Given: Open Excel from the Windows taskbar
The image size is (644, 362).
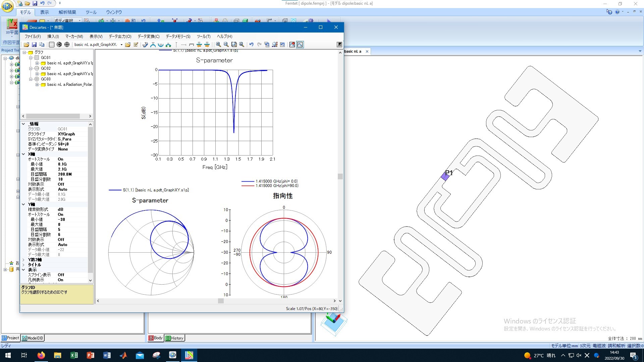Looking at the screenshot, I should [x=74, y=355].
